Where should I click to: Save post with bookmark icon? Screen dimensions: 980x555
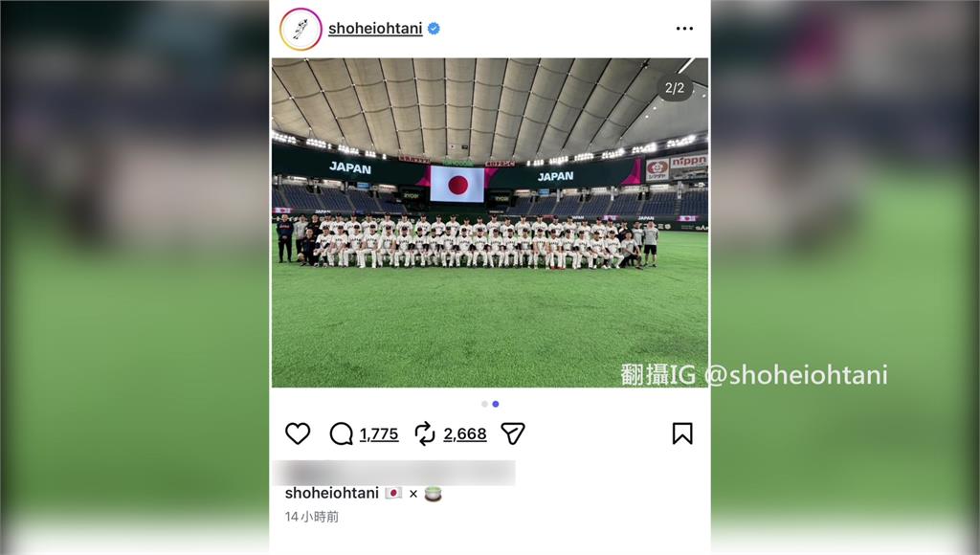click(682, 433)
